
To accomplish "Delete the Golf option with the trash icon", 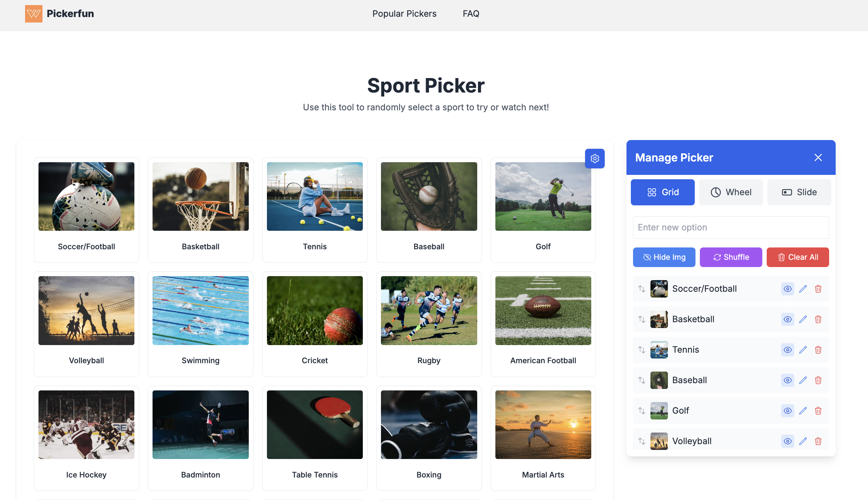I will click(x=818, y=410).
